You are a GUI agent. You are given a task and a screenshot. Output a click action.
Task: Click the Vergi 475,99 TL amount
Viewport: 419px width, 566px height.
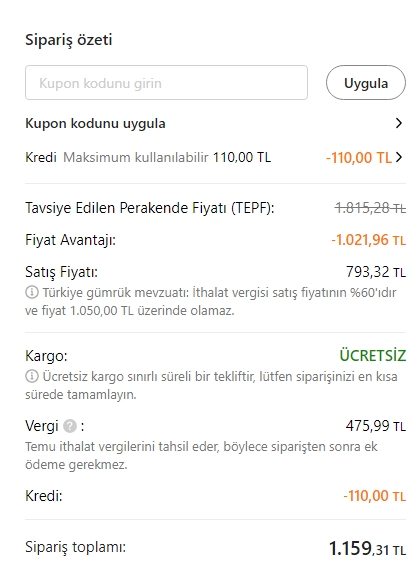click(x=376, y=426)
